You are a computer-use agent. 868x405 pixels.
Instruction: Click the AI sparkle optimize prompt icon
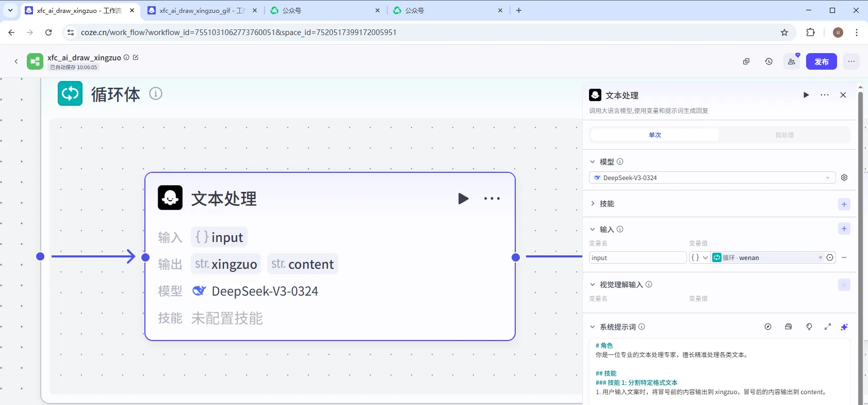click(x=844, y=327)
